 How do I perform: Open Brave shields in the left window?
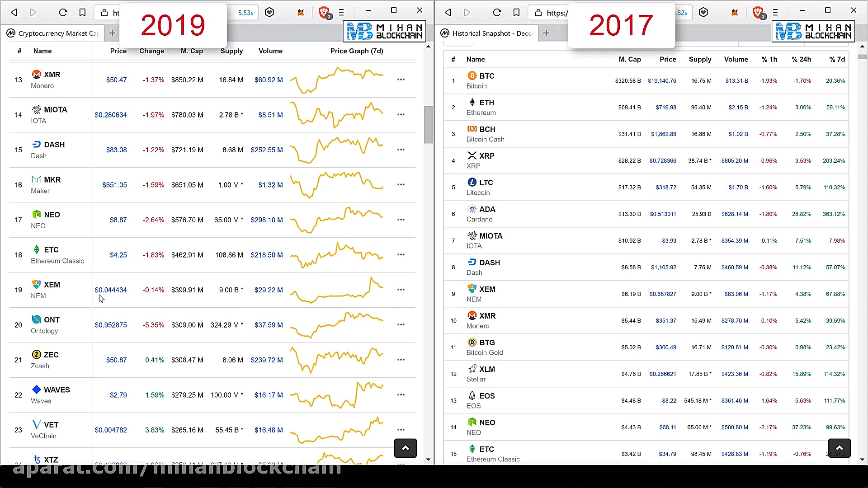coord(324,12)
